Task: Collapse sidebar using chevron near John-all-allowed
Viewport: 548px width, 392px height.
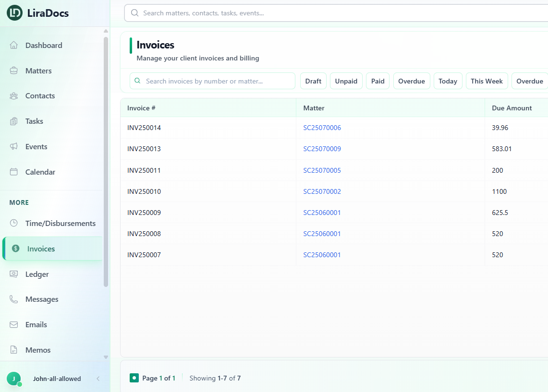Action: point(98,379)
